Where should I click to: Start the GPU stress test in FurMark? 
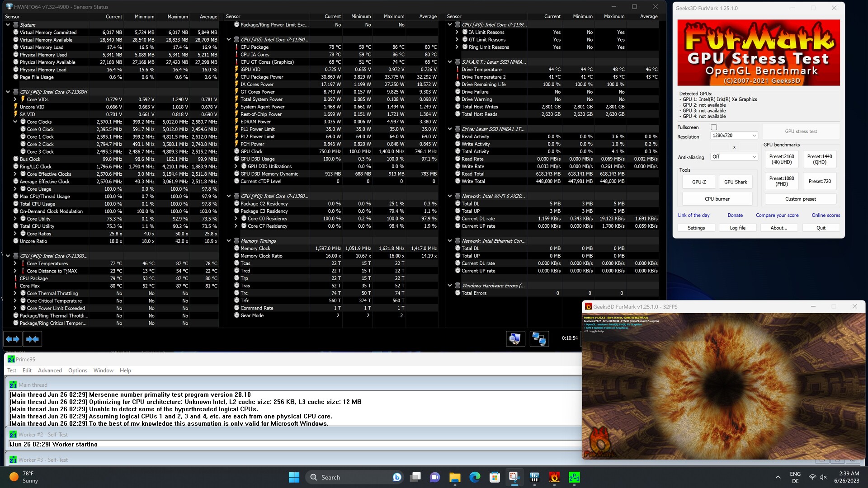point(801,131)
